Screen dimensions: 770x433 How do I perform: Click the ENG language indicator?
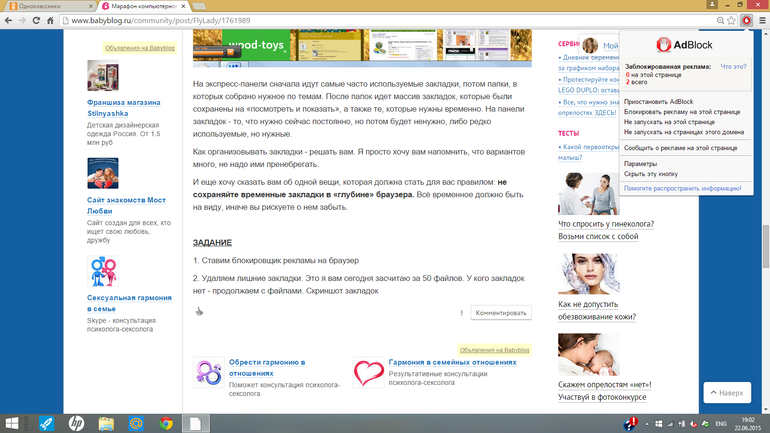[721, 423]
